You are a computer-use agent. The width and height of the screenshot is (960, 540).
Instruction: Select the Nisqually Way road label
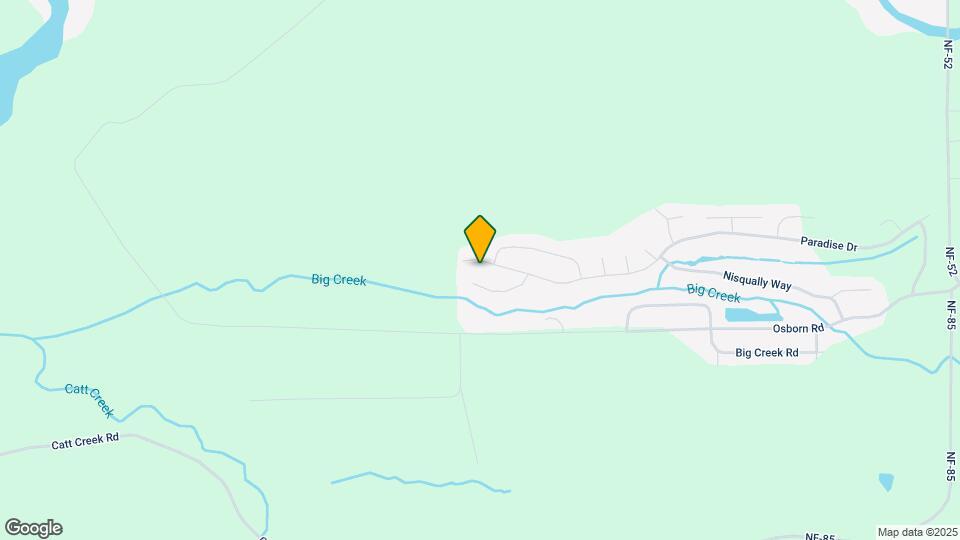757,280
